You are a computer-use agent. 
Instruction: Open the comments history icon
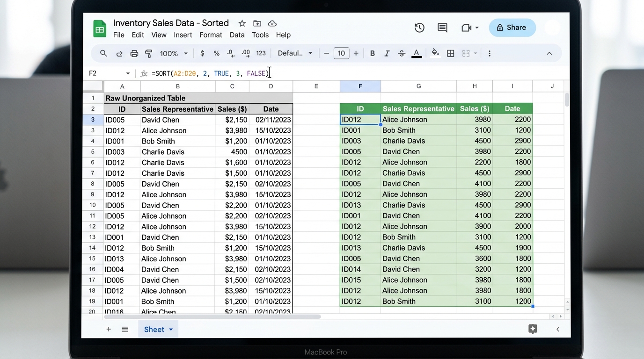[442, 28]
